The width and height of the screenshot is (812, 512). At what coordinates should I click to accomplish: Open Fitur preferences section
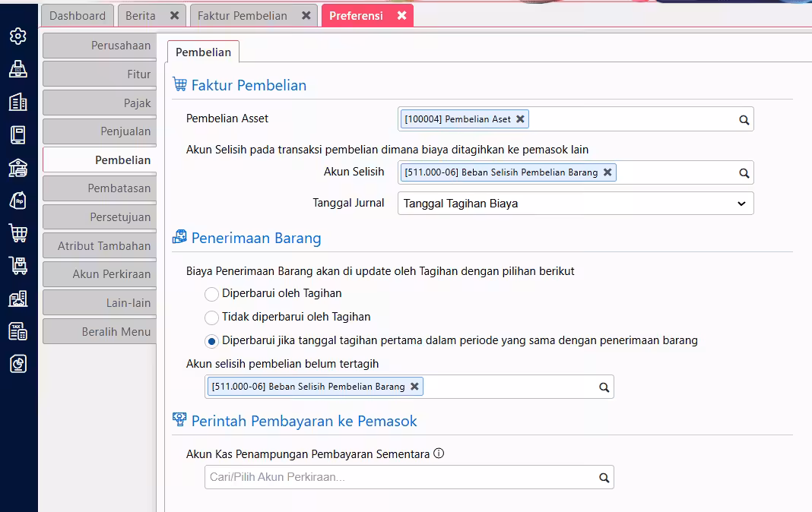pos(100,74)
